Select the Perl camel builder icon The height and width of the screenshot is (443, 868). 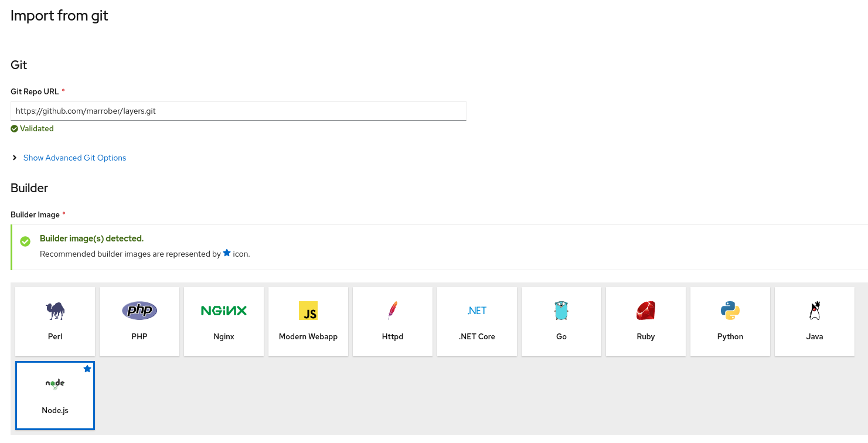pos(55,311)
